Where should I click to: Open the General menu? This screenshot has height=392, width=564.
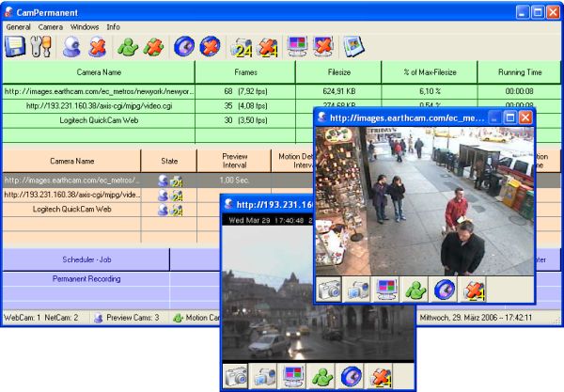click(18, 27)
